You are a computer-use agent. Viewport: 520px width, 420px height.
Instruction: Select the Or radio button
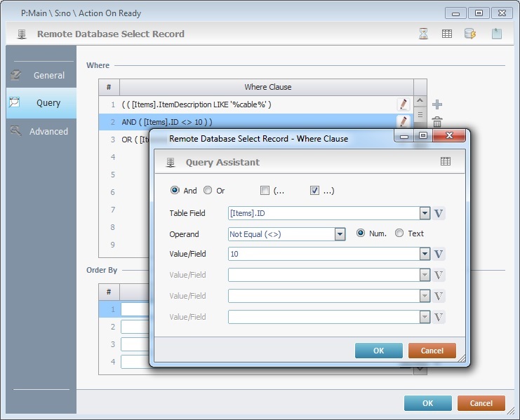coord(208,190)
